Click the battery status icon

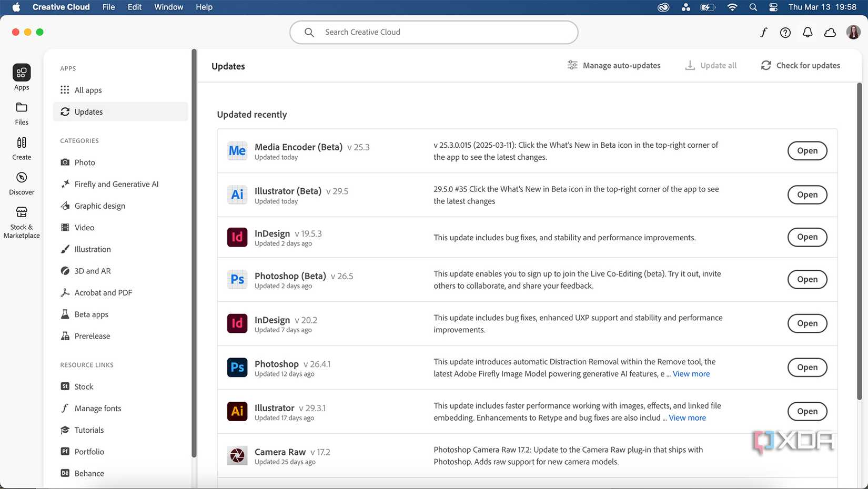708,7
